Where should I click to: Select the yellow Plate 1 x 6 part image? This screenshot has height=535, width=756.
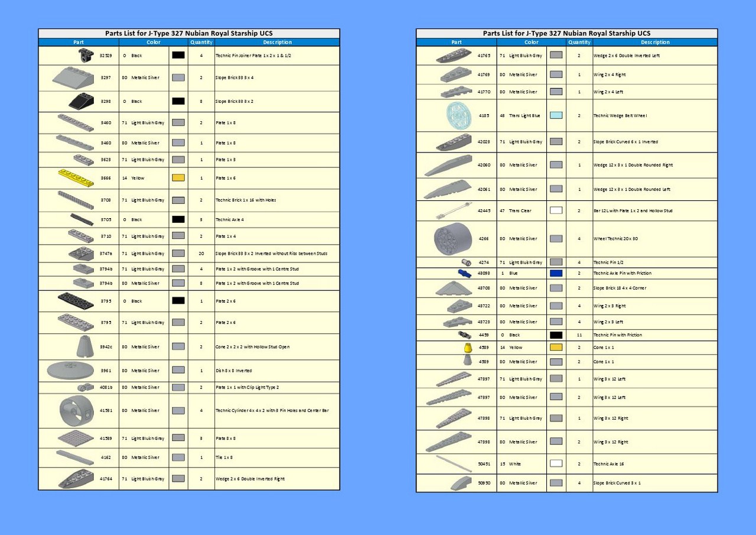pyautogui.click(x=76, y=177)
